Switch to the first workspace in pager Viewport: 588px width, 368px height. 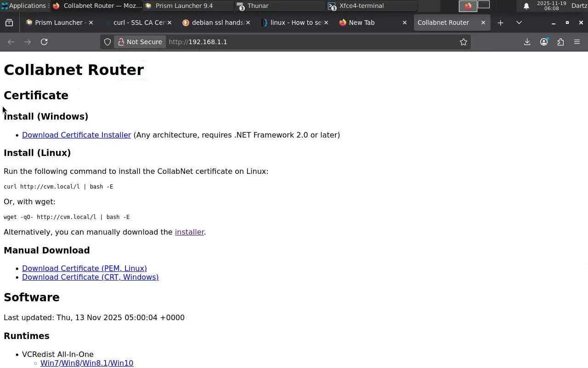point(468,6)
